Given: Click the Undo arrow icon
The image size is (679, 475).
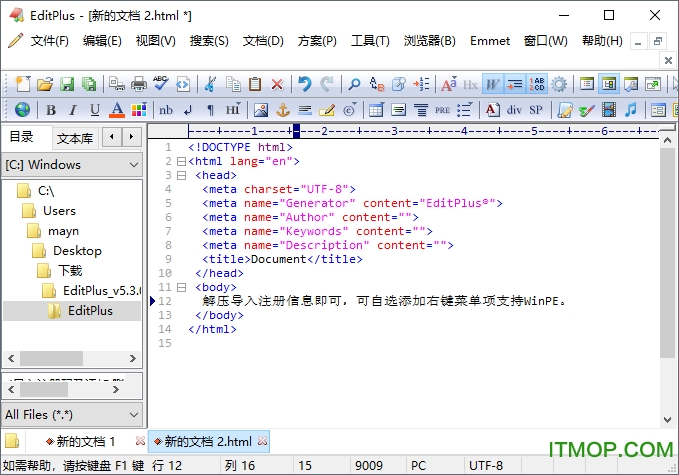Looking at the screenshot, I should (304, 84).
